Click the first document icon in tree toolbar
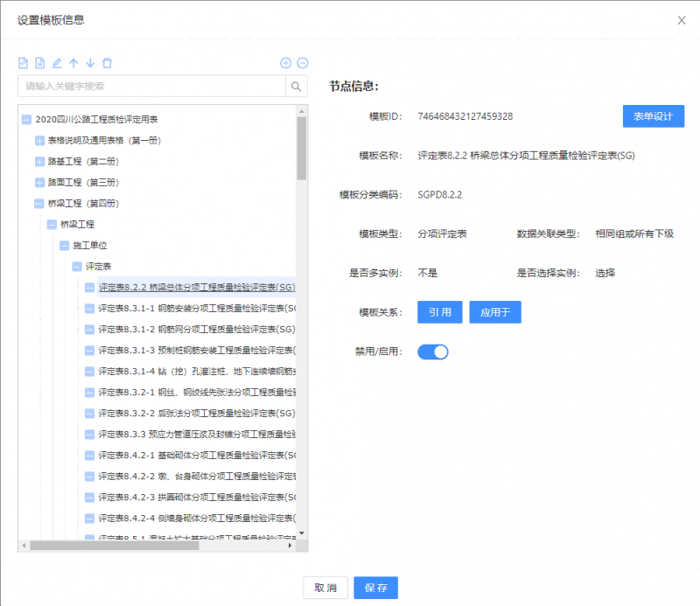This screenshot has width=700, height=606. coord(24,63)
